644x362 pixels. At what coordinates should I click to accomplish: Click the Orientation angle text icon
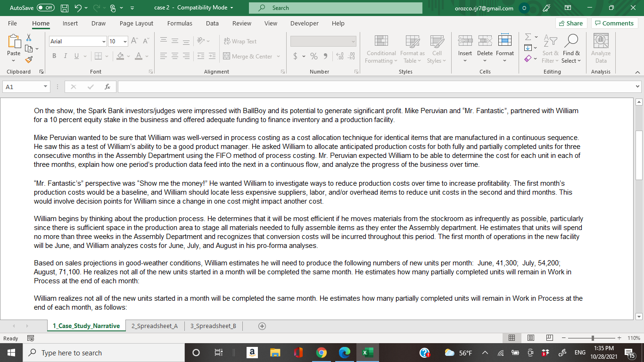[200, 41]
